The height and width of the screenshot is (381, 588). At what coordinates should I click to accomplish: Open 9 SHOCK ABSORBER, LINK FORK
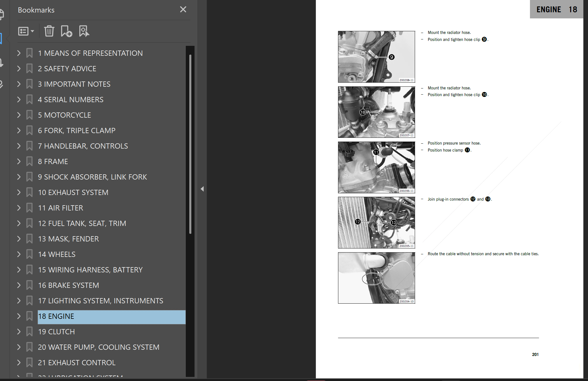tap(92, 177)
